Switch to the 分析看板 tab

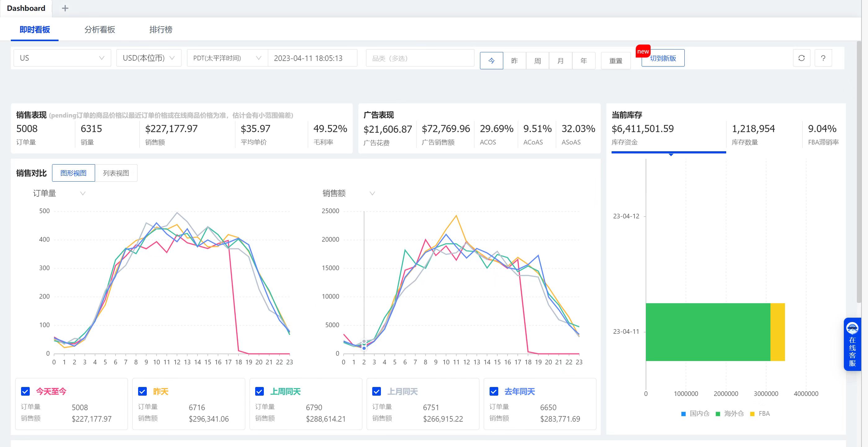click(99, 30)
